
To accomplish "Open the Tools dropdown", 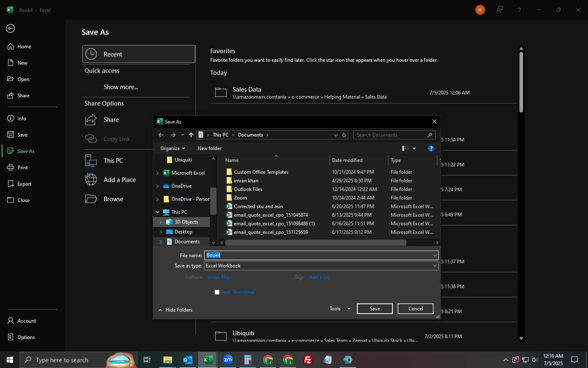I will point(340,309).
